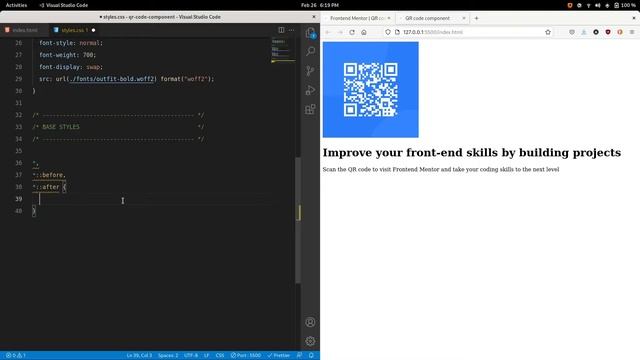Open the Extensions view
This screenshot has width=640, height=360.
point(310,109)
